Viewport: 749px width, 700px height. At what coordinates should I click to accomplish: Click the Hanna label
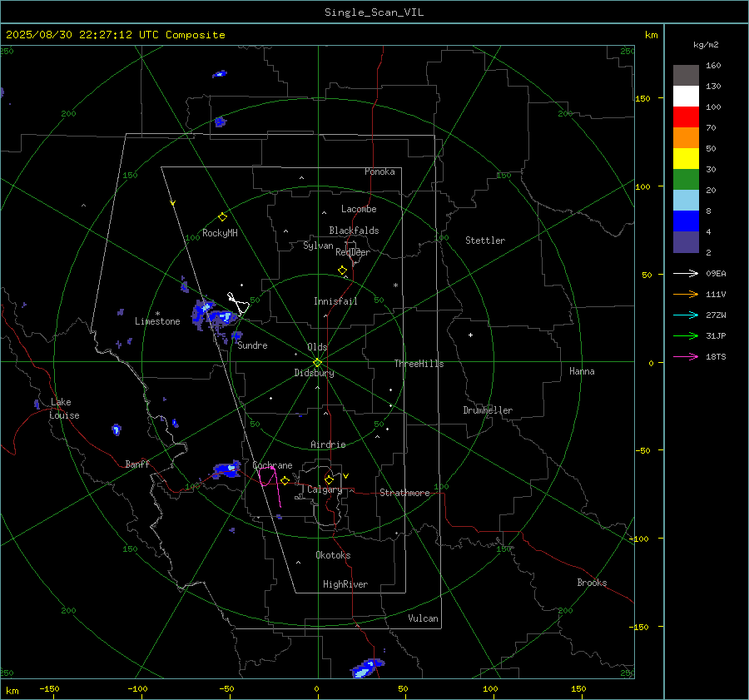tap(582, 371)
